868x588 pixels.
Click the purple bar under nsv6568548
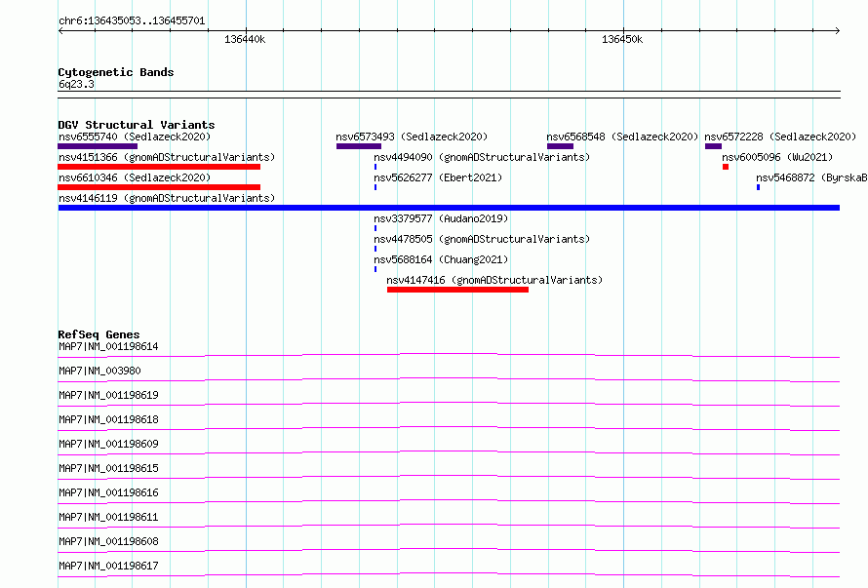coord(560,146)
